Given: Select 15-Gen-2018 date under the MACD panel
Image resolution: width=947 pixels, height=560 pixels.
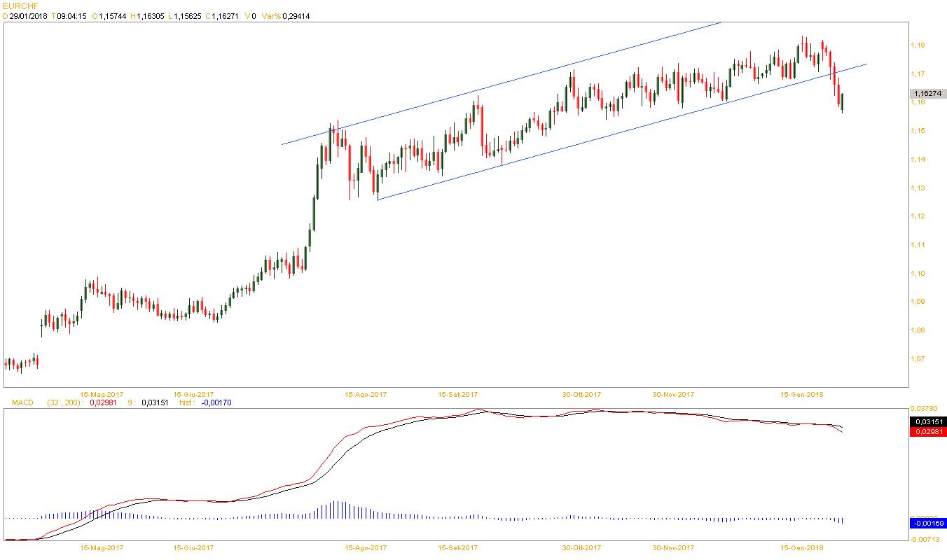Looking at the screenshot, I should 803,547.
